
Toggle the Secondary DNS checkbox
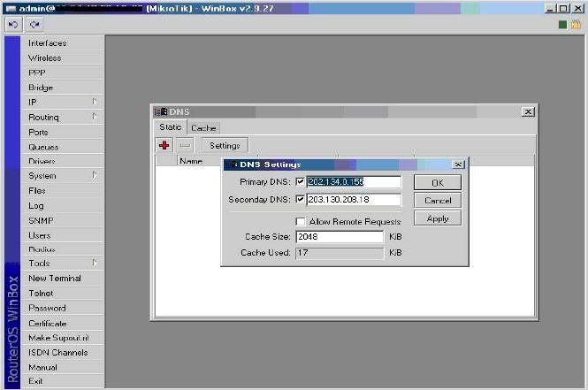pos(300,199)
